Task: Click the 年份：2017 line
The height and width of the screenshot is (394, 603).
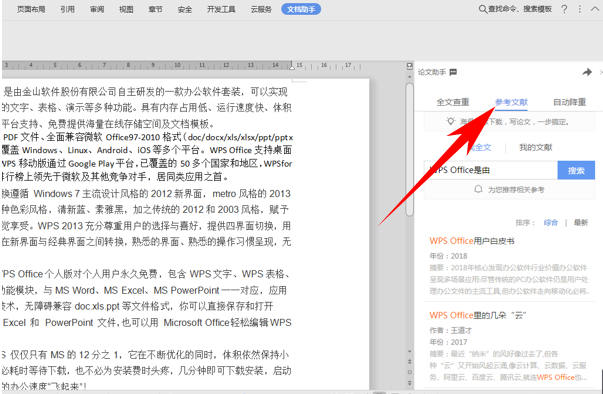Action: [448, 342]
